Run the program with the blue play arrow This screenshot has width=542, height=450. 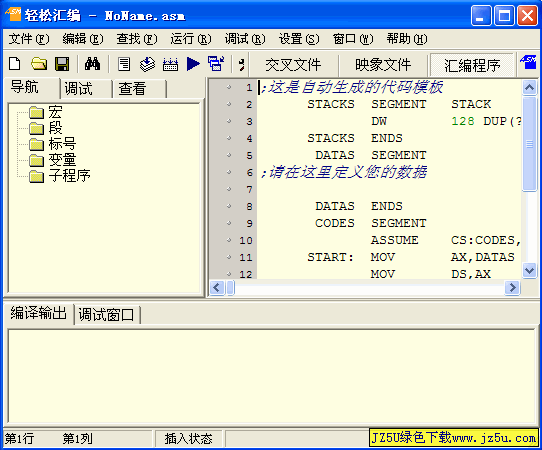point(193,64)
